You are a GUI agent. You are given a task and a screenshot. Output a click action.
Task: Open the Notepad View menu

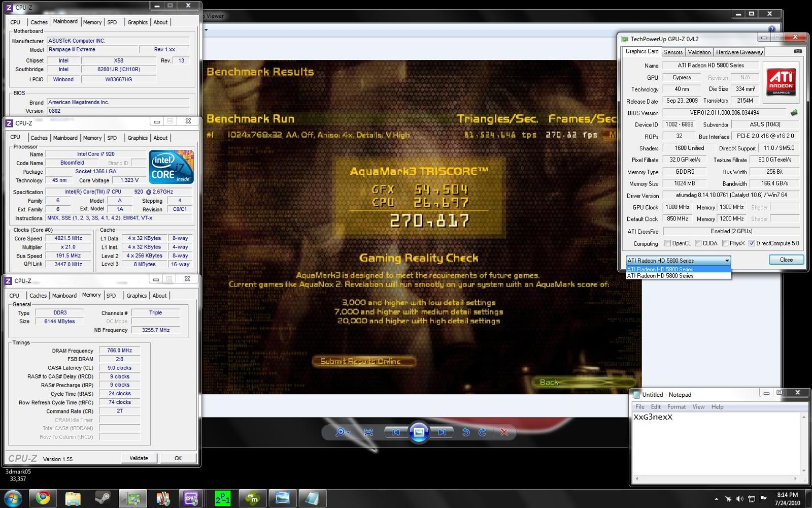699,407
